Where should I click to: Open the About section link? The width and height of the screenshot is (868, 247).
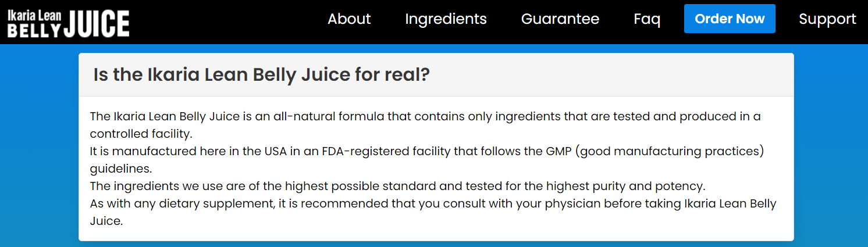pyautogui.click(x=349, y=19)
